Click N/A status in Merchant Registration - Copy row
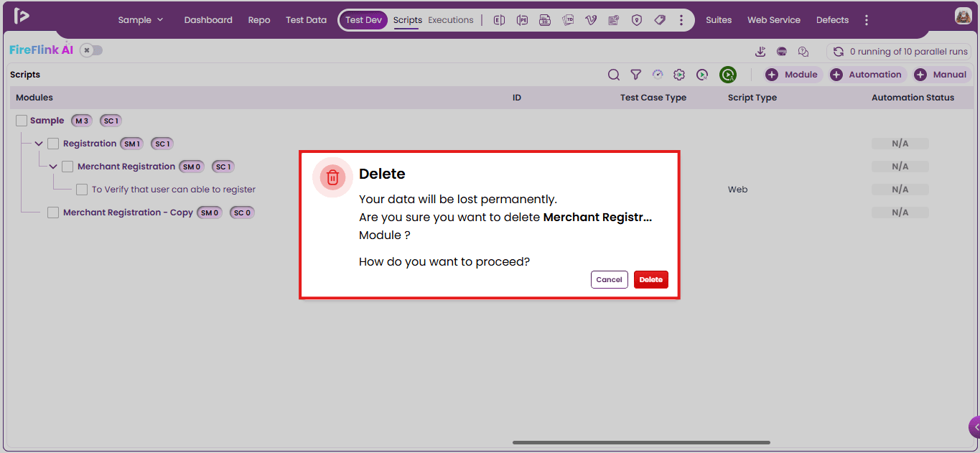 click(x=900, y=213)
